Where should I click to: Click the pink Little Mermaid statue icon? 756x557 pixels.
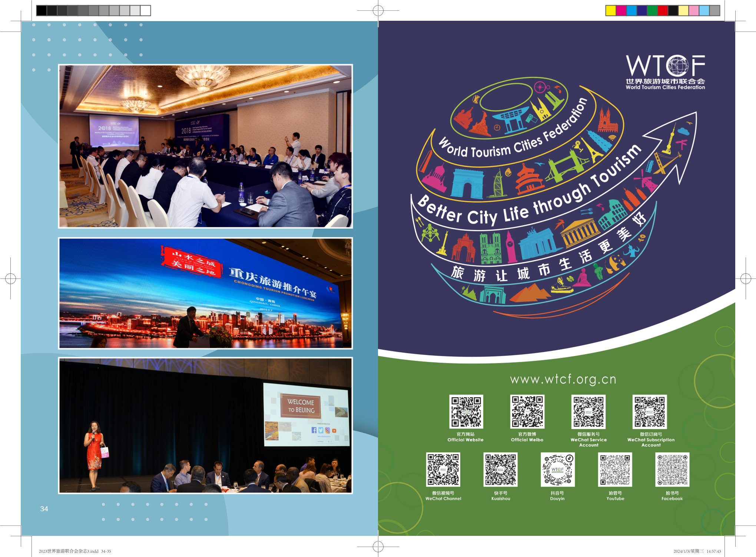tap(582, 277)
